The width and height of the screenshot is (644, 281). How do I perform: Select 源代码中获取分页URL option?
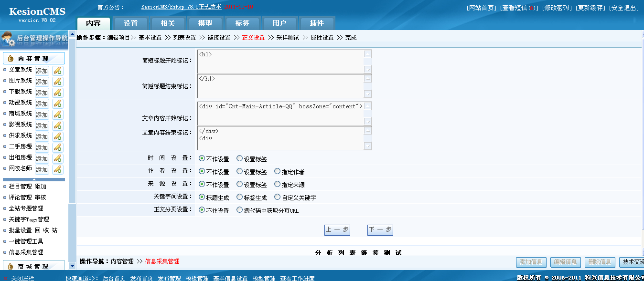(240, 210)
